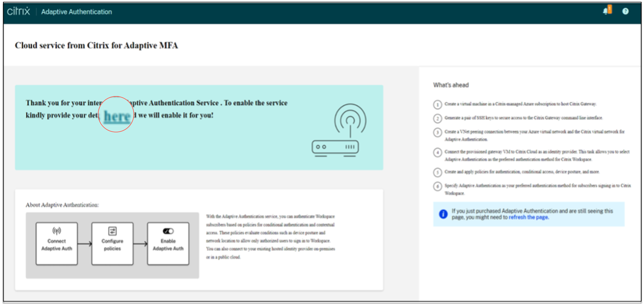Click the 'Create a virtual machine' step text

click(x=520, y=104)
